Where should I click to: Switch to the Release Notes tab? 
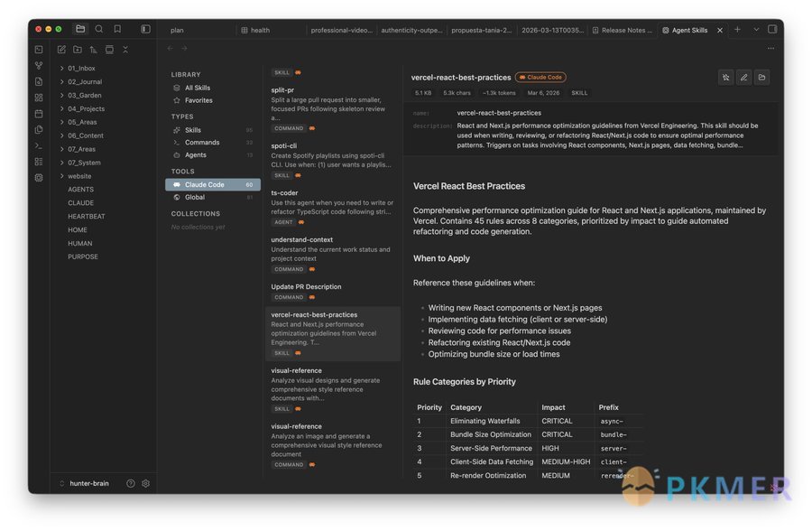[622, 30]
